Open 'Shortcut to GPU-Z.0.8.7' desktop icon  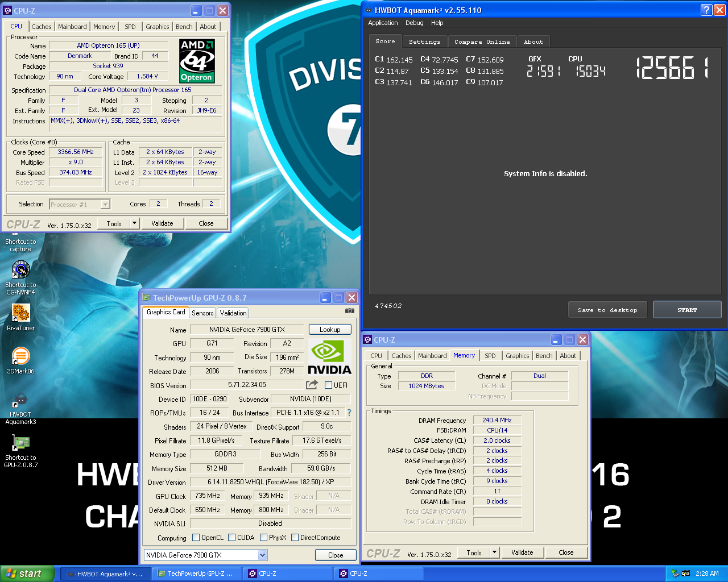(x=20, y=451)
